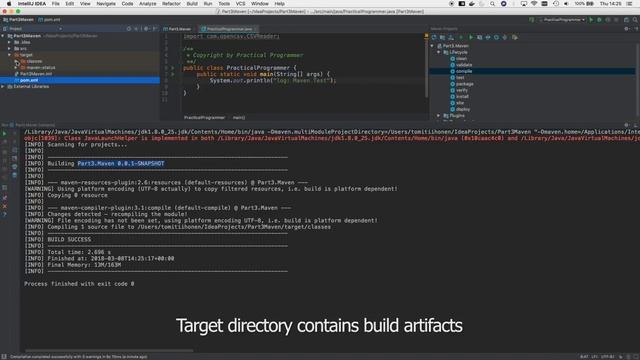Open pom.xml breadcrumb in navigation bar

(49, 20)
